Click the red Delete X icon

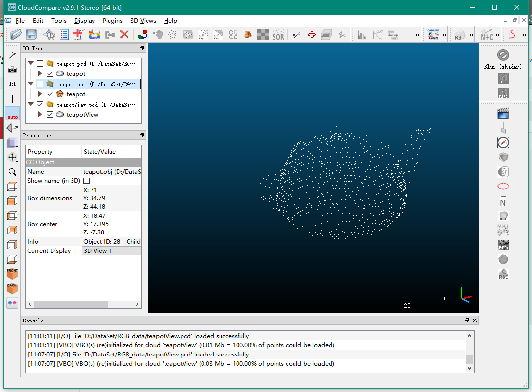point(124,35)
